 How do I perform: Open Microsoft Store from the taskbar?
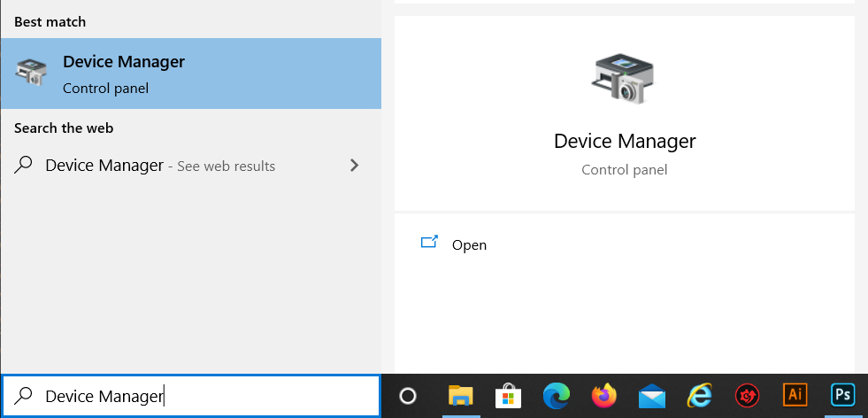508,396
